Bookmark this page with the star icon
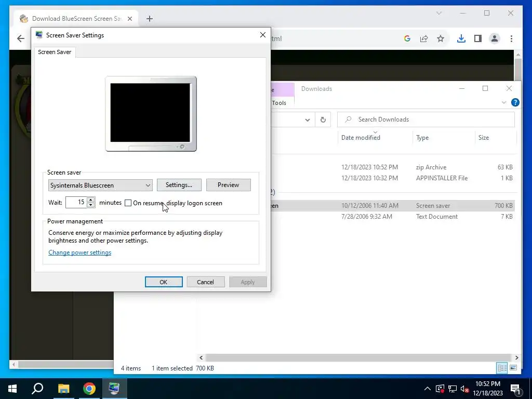This screenshot has width=532, height=399. click(441, 38)
